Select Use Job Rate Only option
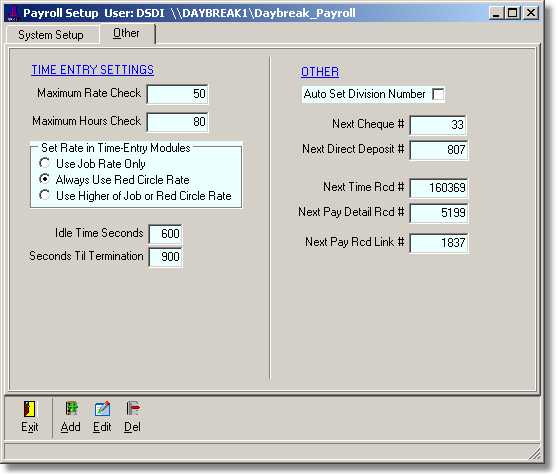 [44, 163]
